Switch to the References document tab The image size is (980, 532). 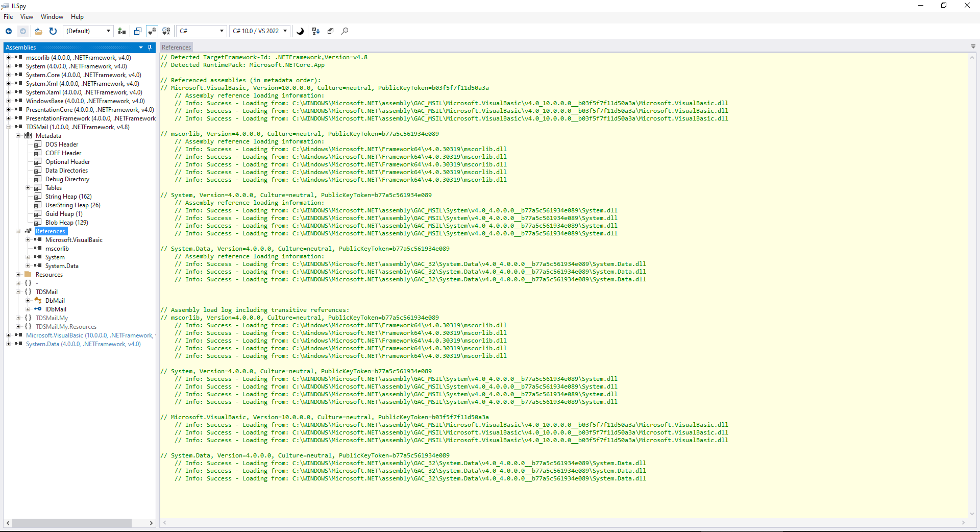click(x=176, y=47)
